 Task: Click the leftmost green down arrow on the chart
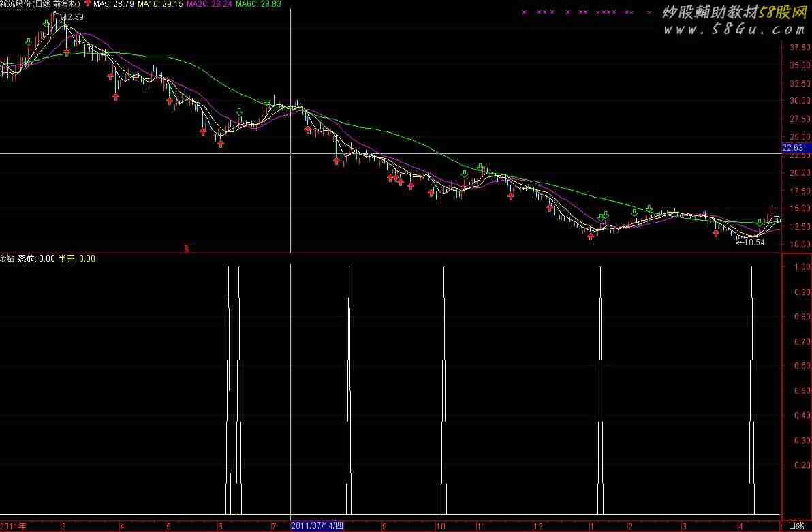(29, 42)
